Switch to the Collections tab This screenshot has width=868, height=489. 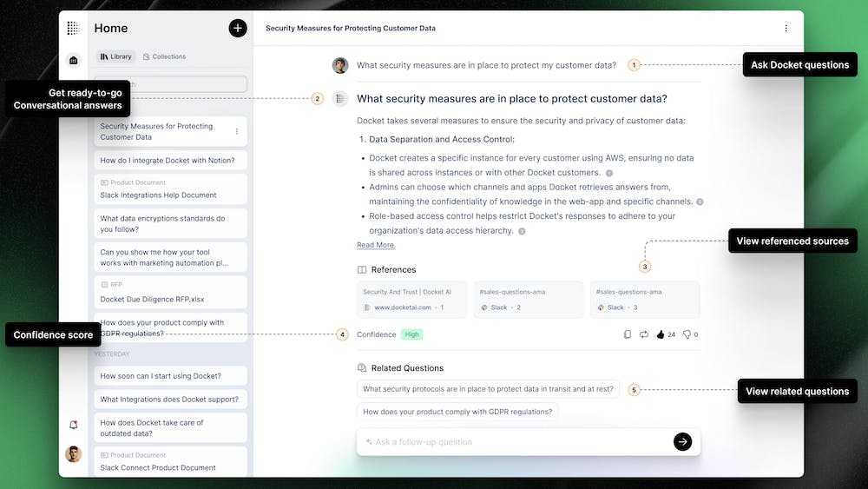(x=164, y=56)
